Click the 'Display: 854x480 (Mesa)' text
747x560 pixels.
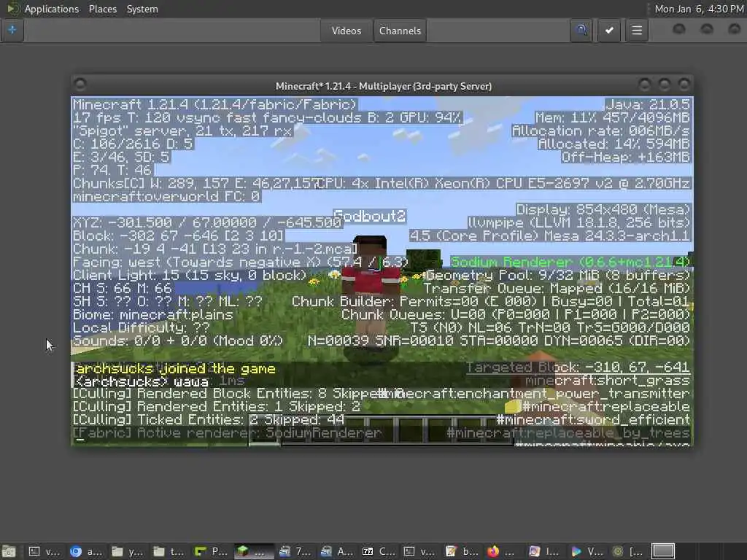coord(603,209)
